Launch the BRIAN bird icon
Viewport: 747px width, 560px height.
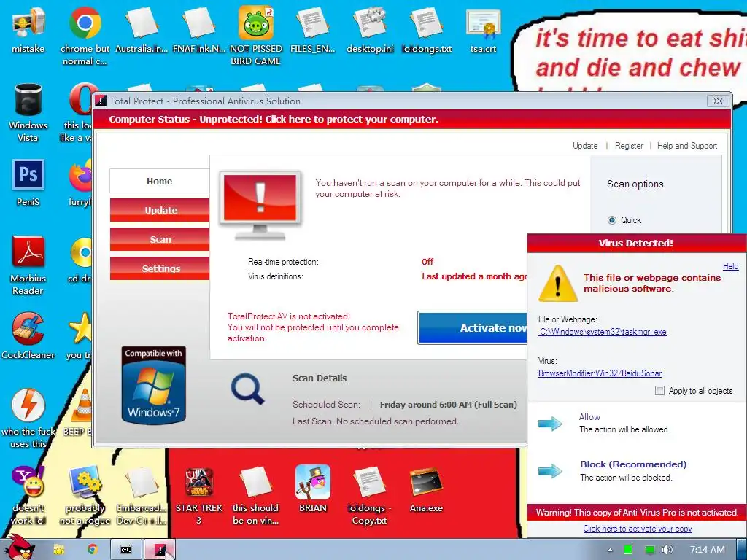(x=312, y=489)
